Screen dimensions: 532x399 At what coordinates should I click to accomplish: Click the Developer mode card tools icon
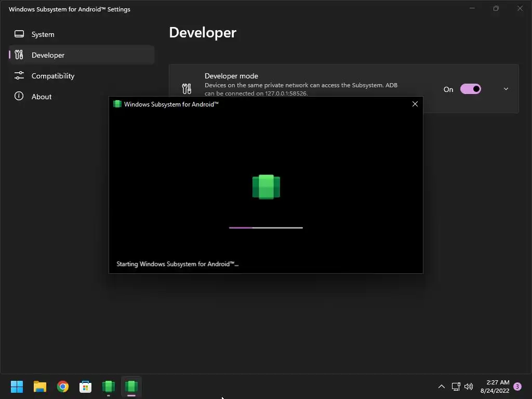pyautogui.click(x=187, y=89)
